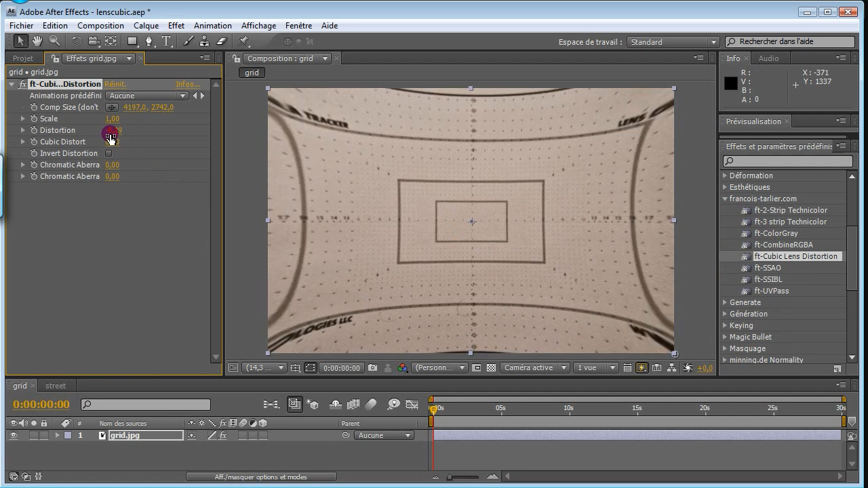868x488 pixels.
Task: Expand the Keying effects category
Action: (x=725, y=325)
